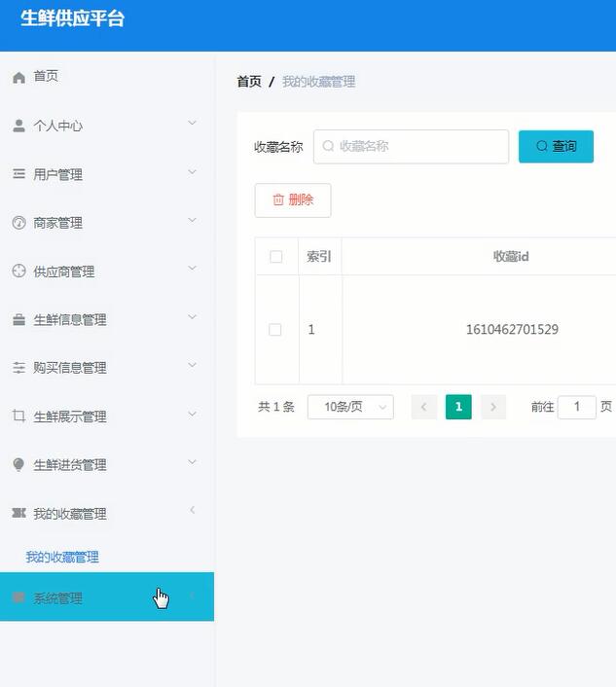
Task: Click the briefcase icon for 生鲜信息管理
Action: click(18, 320)
